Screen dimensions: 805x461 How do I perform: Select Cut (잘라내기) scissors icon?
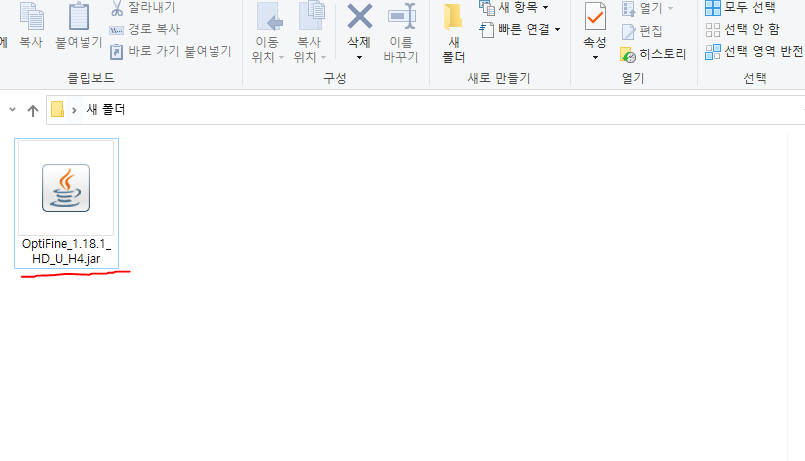pos(117,8)
